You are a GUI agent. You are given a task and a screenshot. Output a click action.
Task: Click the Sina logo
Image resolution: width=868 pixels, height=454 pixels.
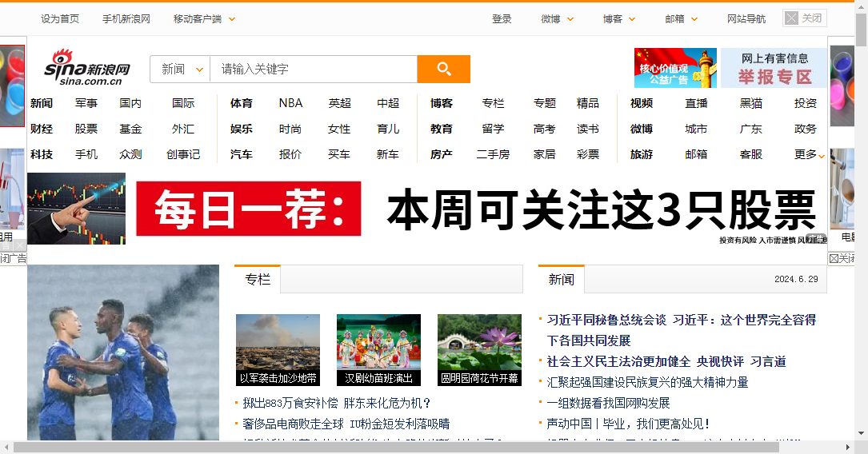pos(86,67)
